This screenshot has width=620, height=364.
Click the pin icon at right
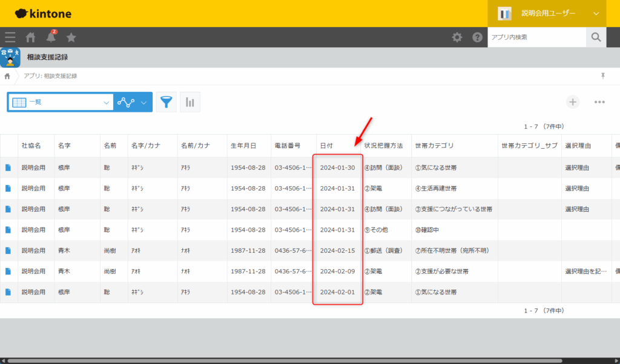click(x=602, y=76)
